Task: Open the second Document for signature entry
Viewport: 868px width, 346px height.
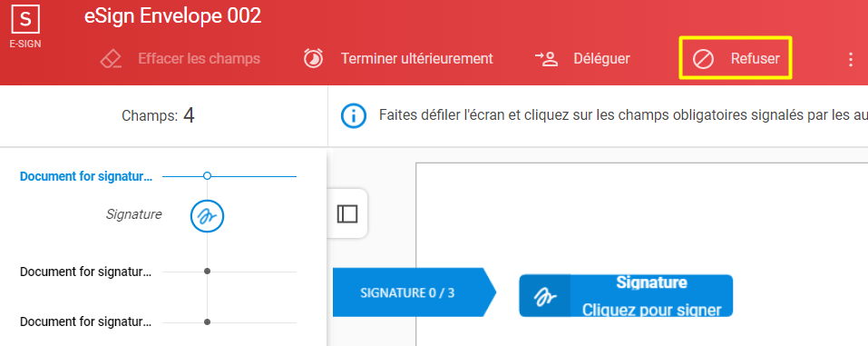Action: 85,272
